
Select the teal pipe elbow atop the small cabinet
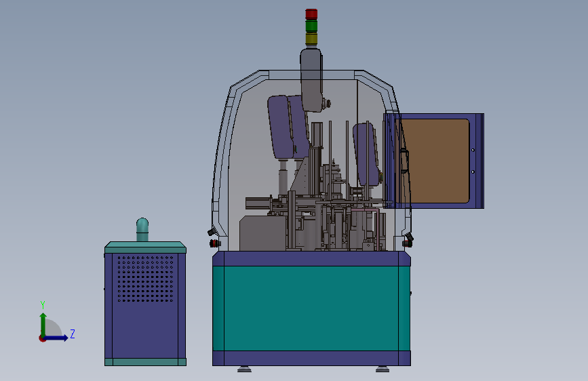[x=142, y=230]
